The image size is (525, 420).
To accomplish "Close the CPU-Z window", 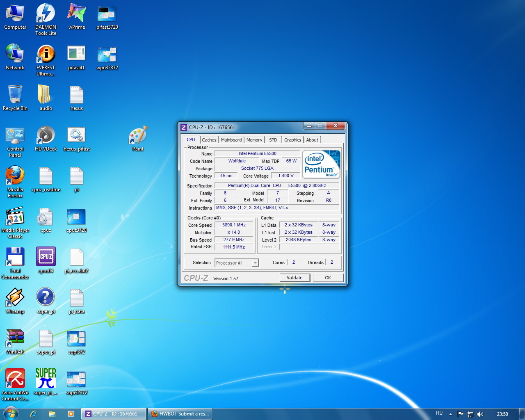I will pyautogui.click(x=336, y=126).
